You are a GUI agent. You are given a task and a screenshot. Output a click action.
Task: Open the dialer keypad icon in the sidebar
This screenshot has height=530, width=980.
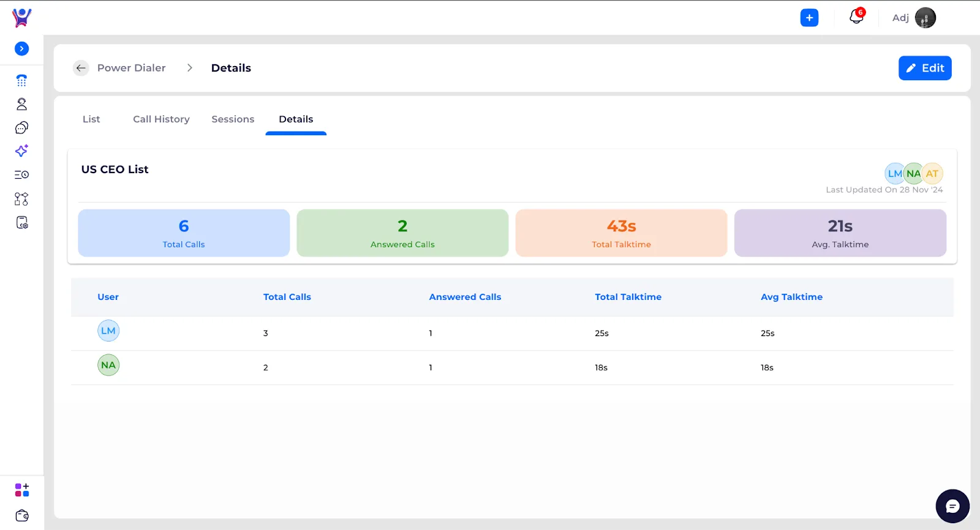click(21, 80)
